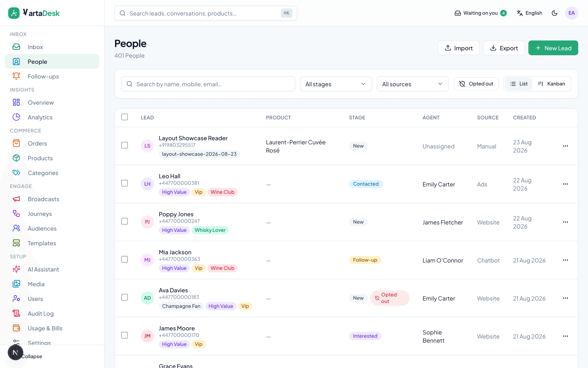Image resolution: width=588 pixels, height=368 pixels.
Task: Go to Broadcasts in sidebar
Action: tap(52, 199)
